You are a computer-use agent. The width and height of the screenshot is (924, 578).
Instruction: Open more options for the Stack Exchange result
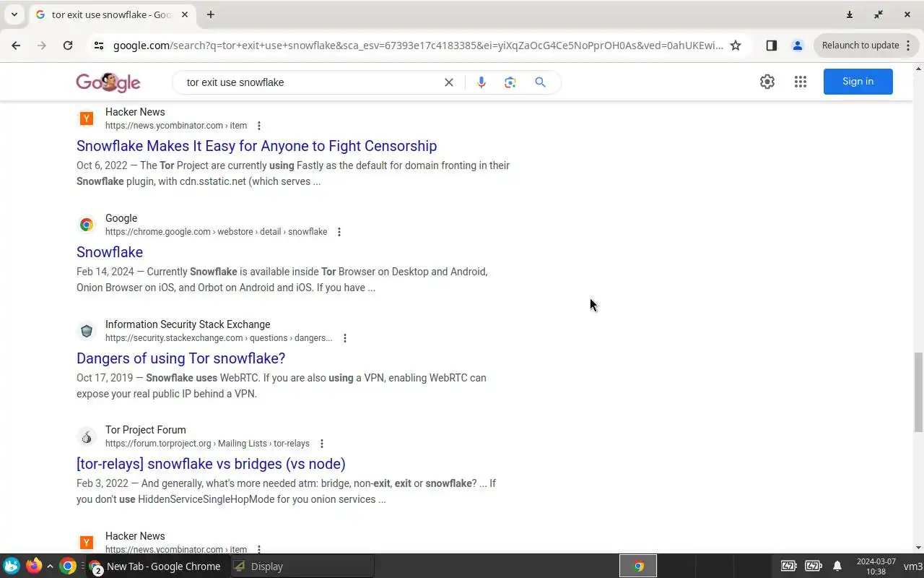click(x=345, y=338)
